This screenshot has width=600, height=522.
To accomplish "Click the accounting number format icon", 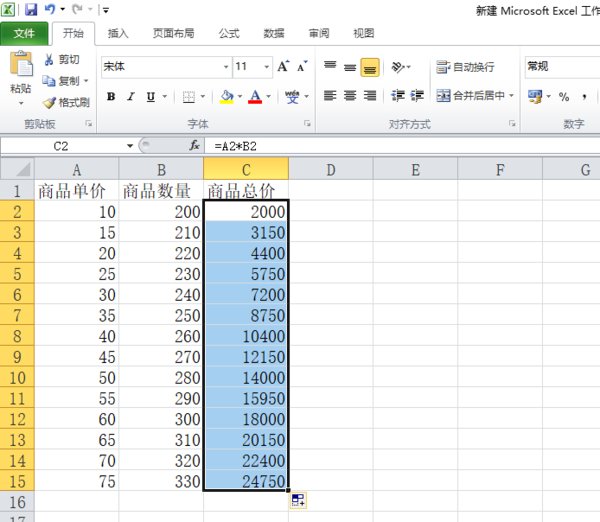I will click(535, 96).
